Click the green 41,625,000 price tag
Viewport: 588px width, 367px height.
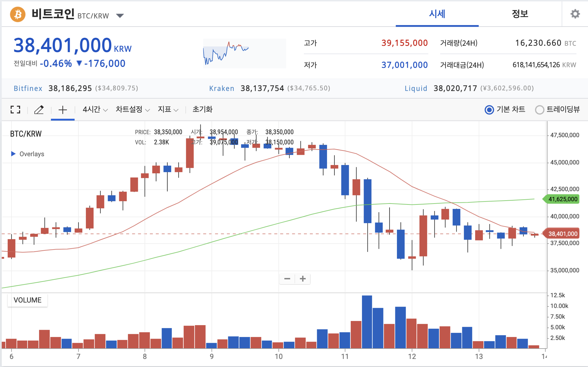pyautogui.click(x=562, y=199)
